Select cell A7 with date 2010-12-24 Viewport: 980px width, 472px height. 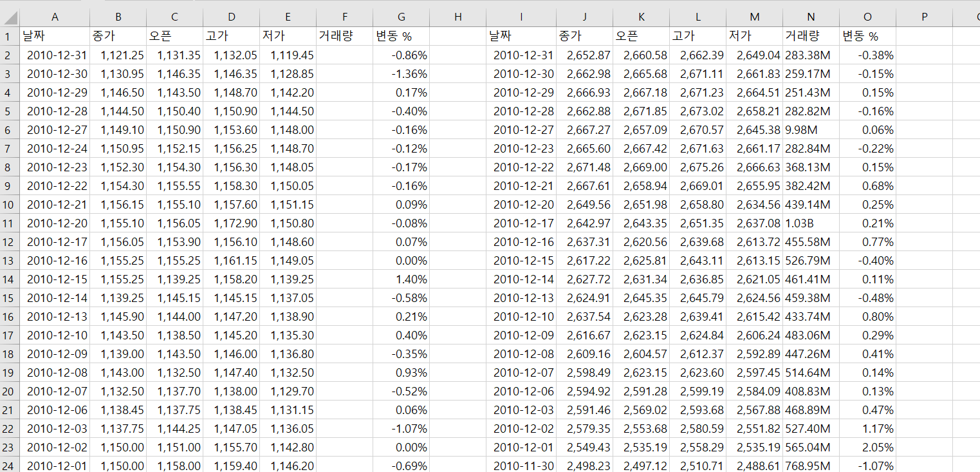pyautogui.click(x=55, y=148)
